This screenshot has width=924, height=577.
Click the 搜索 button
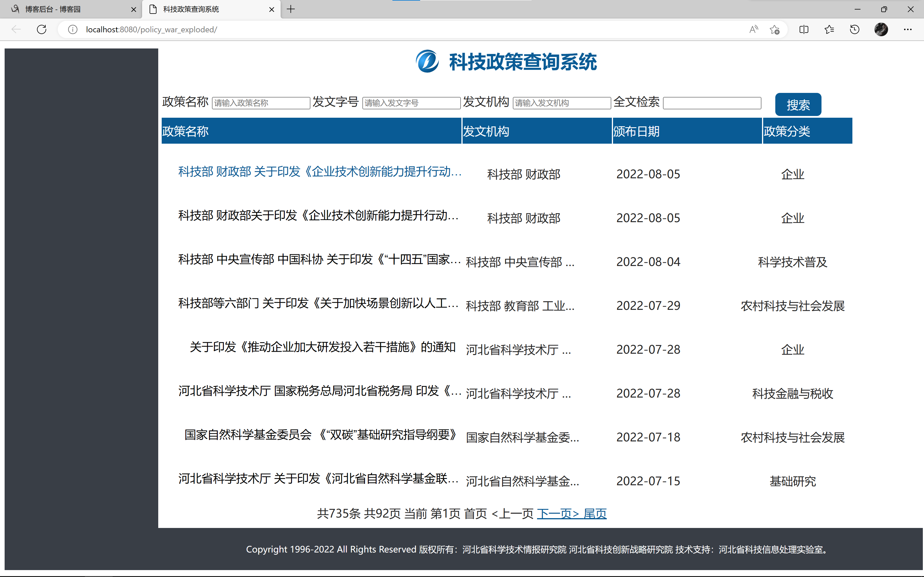point(798,104)
